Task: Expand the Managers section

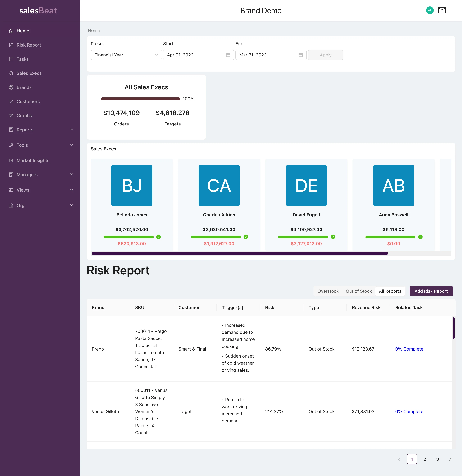Action: [x=71, y=174]
